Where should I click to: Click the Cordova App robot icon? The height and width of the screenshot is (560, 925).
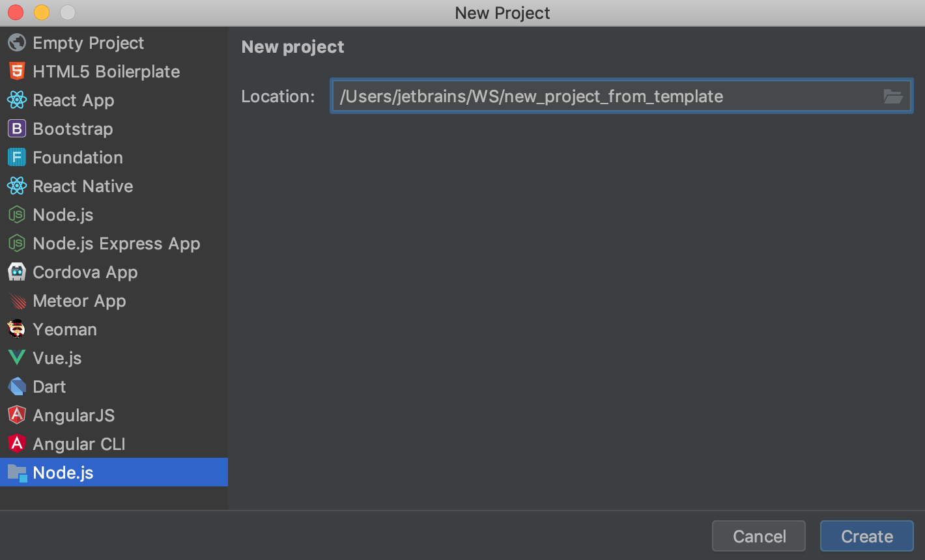point(18,272)
